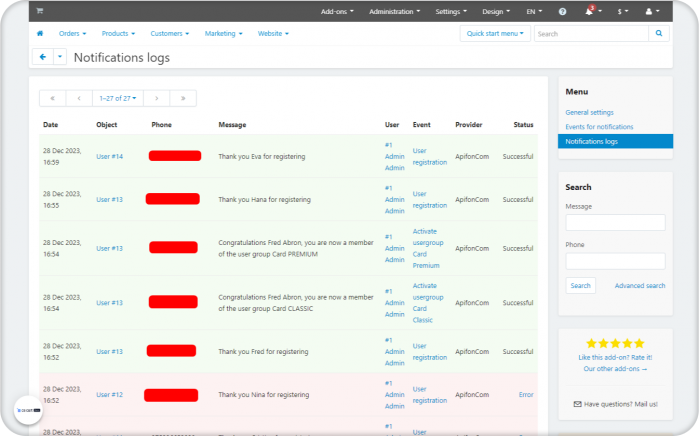
Task: Open the 1-27 of 27 pagination dropdown
Action: pos(118,98)
